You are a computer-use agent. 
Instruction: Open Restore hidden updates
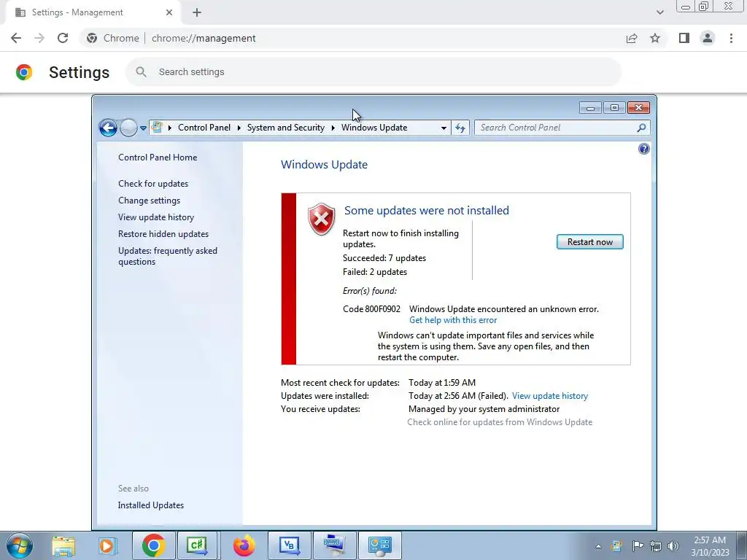point(163,234)
